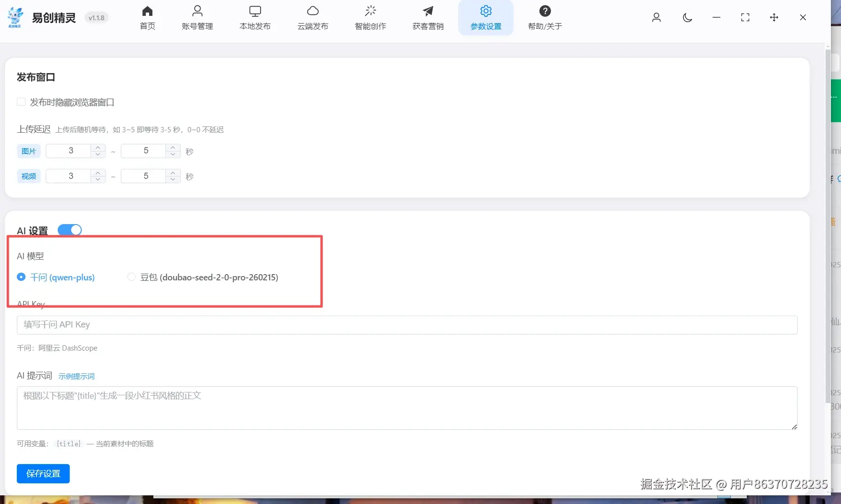Viewport: 841px width, 504px height.
Task: Switch to 获客营销 marketing tab
Action: (x=428, y=18)
